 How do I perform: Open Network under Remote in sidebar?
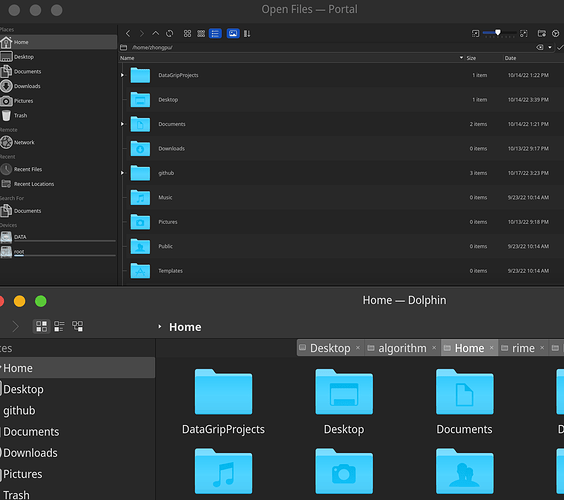(58, 142)
